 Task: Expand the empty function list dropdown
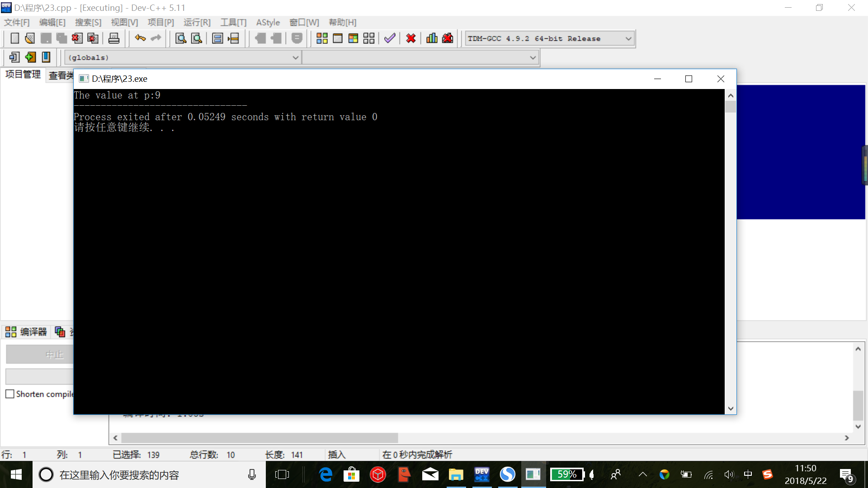533,57
